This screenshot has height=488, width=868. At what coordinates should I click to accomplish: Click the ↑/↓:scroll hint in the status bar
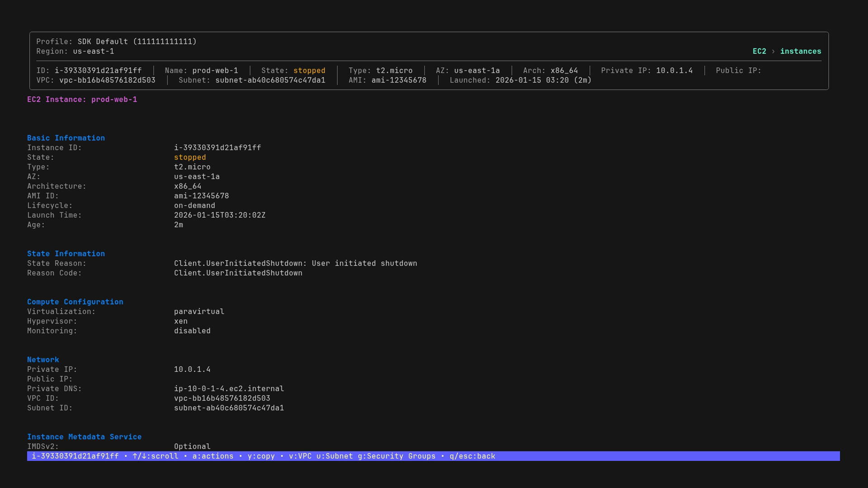pos(156,456)
